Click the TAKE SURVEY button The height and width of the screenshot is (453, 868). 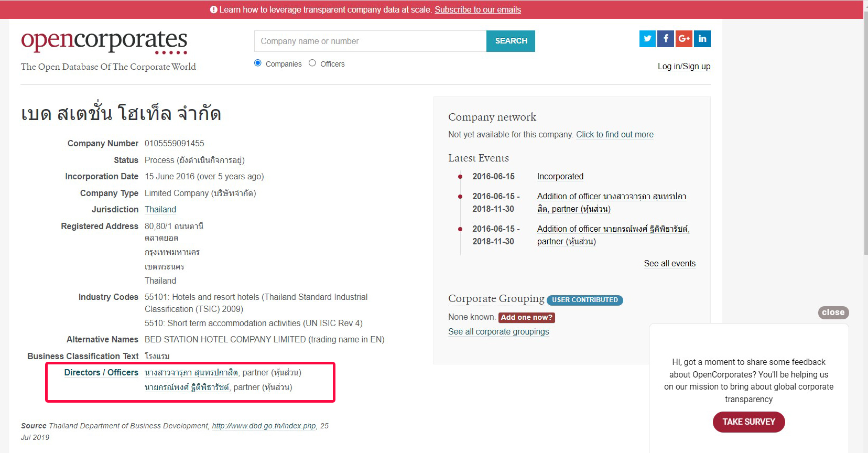pos(748,422)
